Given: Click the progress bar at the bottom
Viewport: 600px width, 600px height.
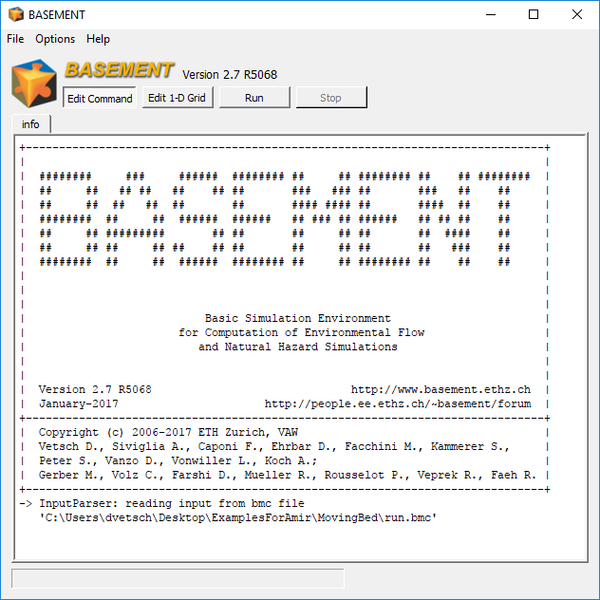Looking at the screenshot, I should (178, 578).
